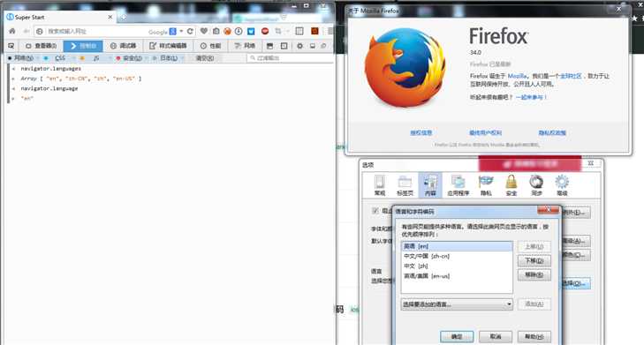The width and height of the screenshot is (644, 345).
Task: Select 英语/美国 [en-us] in the language list
Action: pyautogui.click(x=457, y=276)
